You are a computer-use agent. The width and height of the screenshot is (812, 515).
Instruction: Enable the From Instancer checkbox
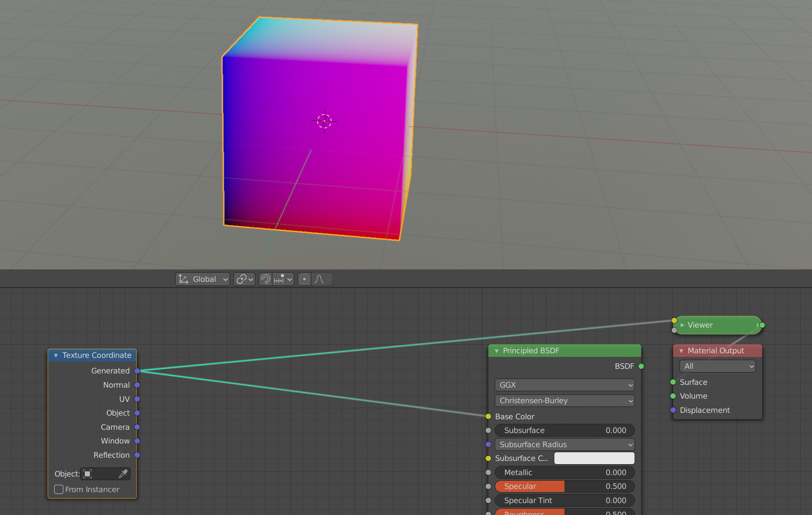point(58,489)
